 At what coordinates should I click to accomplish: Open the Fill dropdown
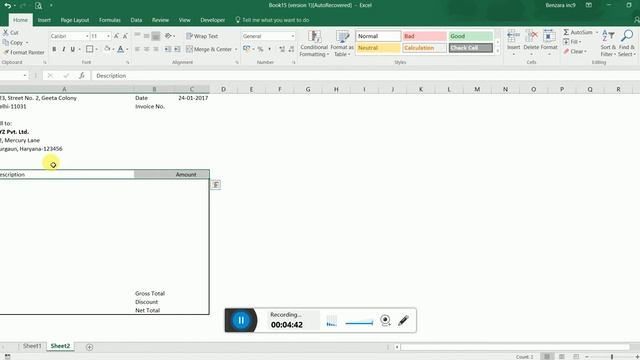tap(572, 42)
